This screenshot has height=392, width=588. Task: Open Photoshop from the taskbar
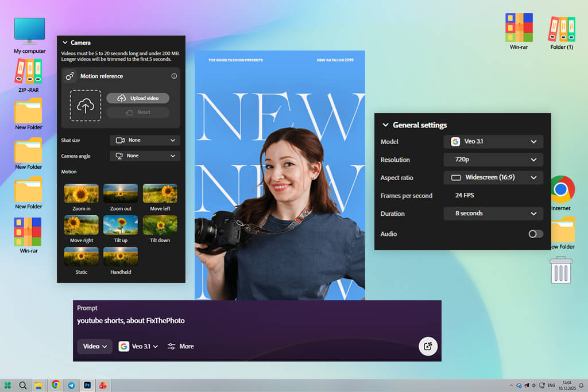87,386
